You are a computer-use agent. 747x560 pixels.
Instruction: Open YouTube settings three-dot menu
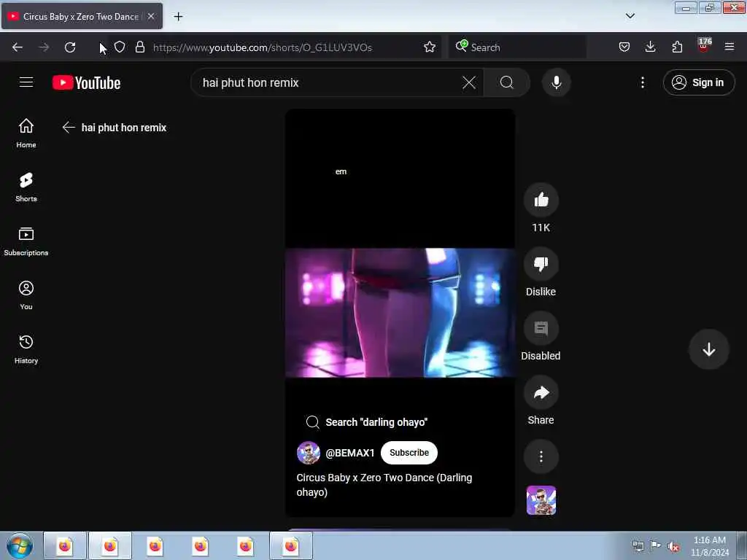click(642, 82)
